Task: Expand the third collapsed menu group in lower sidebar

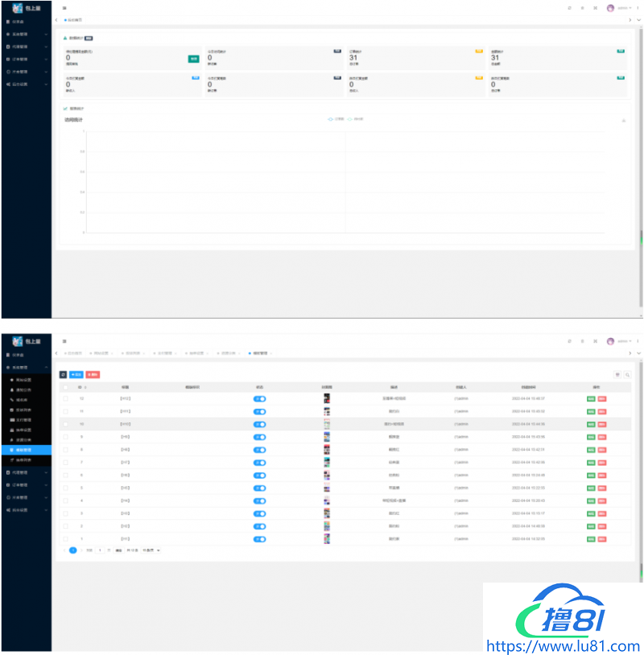Action: click(x=26, y=496)
